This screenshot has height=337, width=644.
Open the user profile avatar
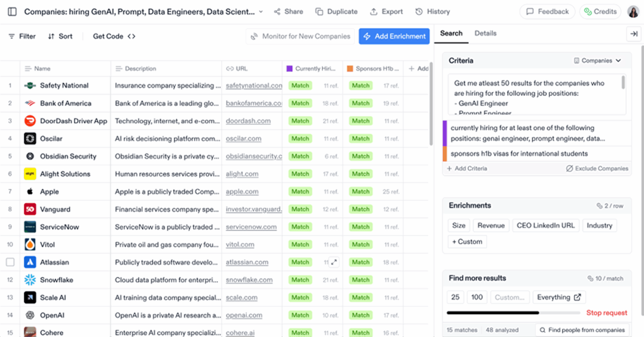(633, 12)
